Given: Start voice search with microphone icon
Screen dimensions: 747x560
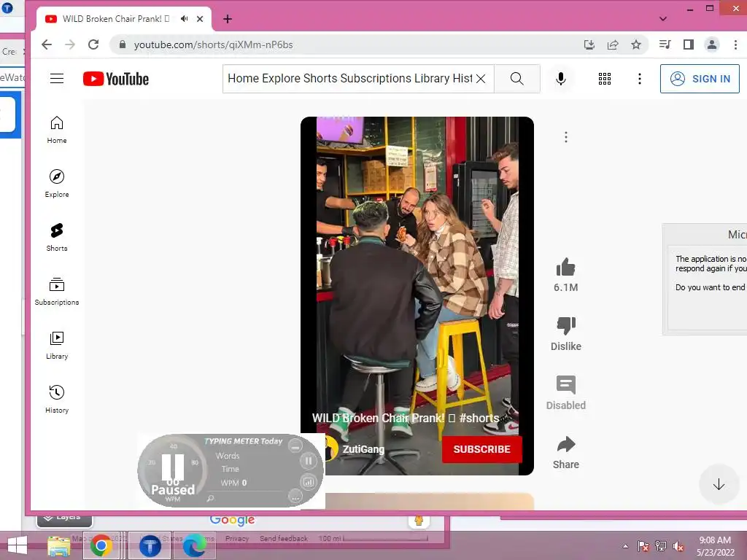Looking at the screenshot, I should 561,79.
